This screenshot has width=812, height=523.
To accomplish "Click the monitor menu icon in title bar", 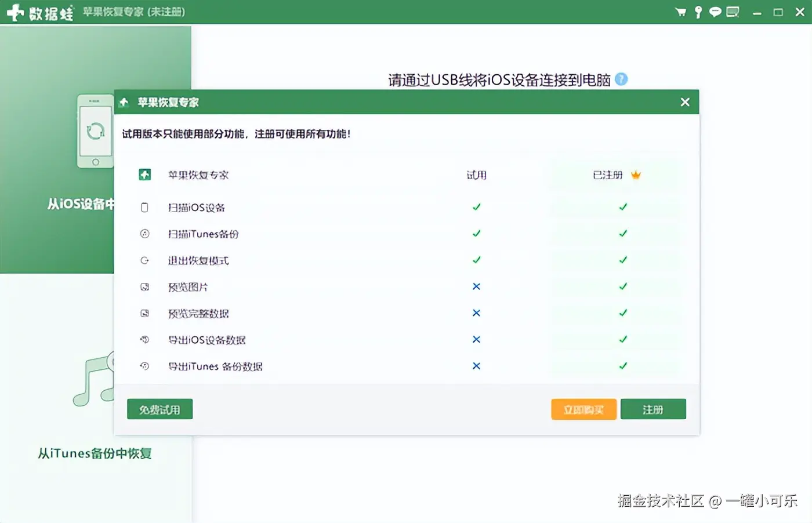I will point(733,12).
